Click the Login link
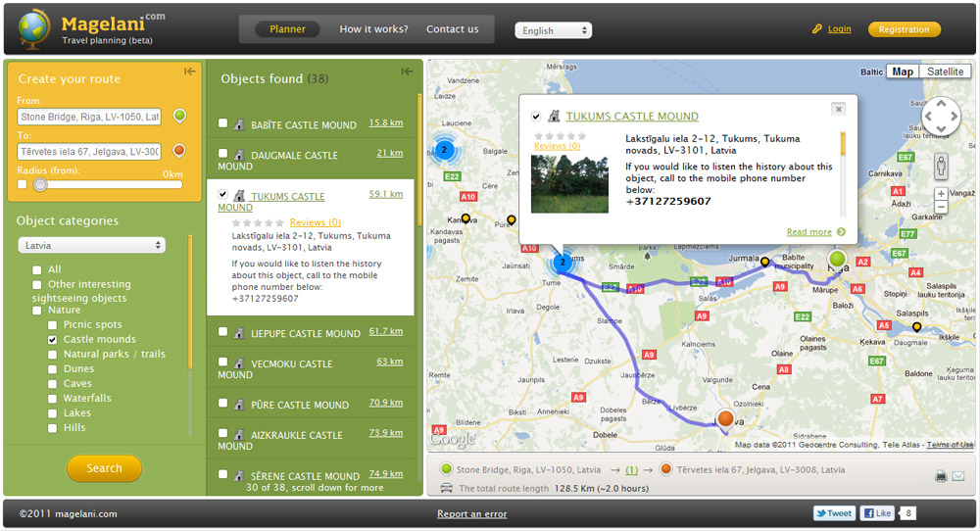Viewport: 980px width, 531px height. (840, 28)
